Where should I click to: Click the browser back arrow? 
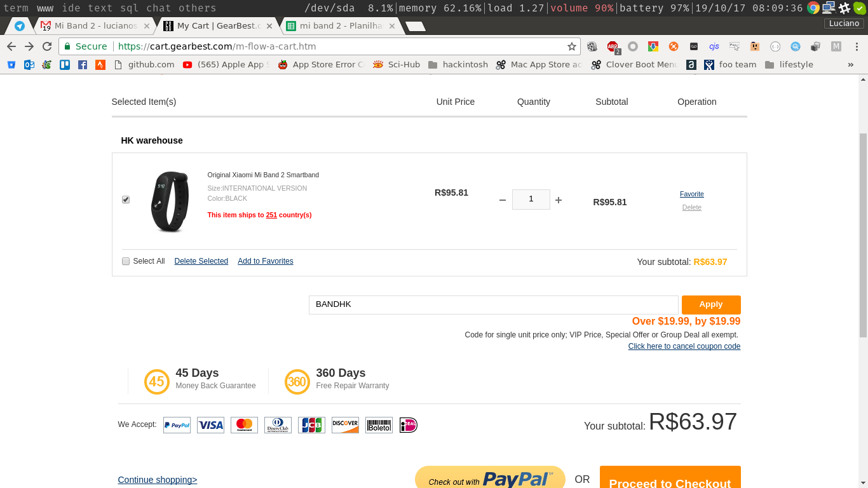tap(11, 46)
